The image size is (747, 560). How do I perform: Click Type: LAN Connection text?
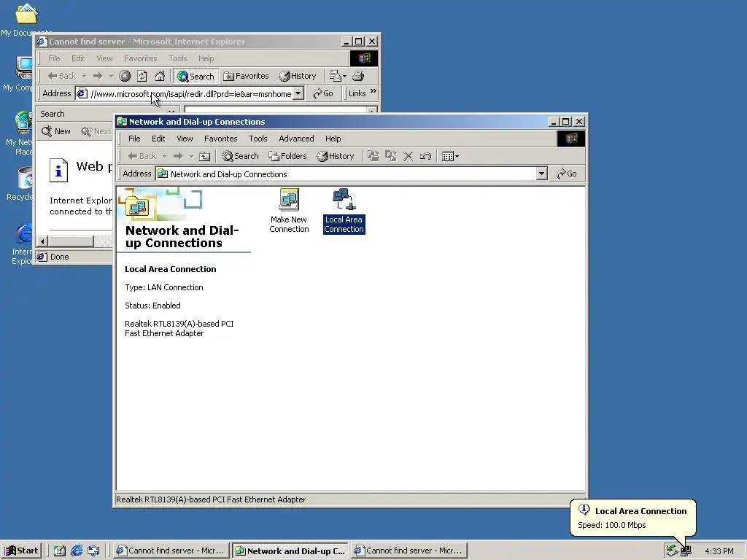(x=164, y=287)
